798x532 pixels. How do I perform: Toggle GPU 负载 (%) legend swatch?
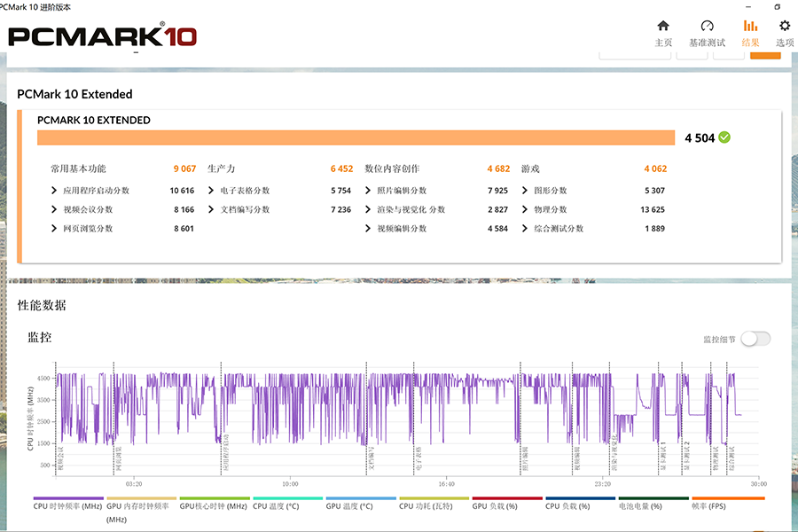507,498
